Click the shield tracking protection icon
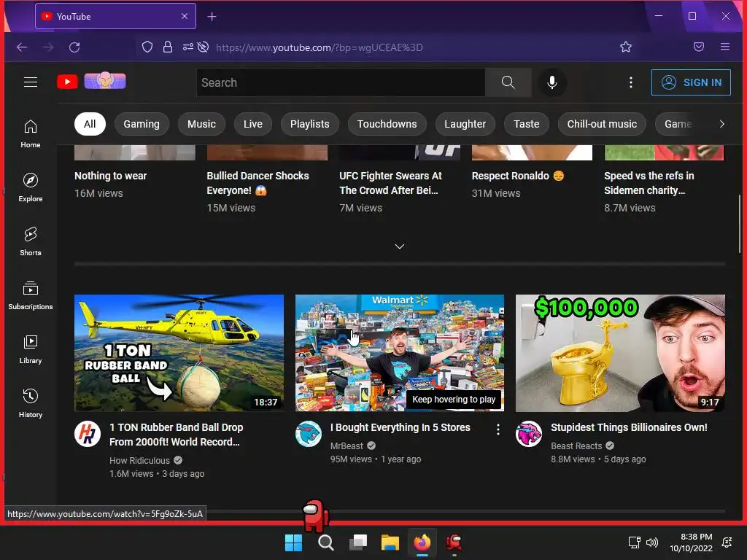Image resolution: width=747 pixels, height=560 pixels. tap(147, 47)
